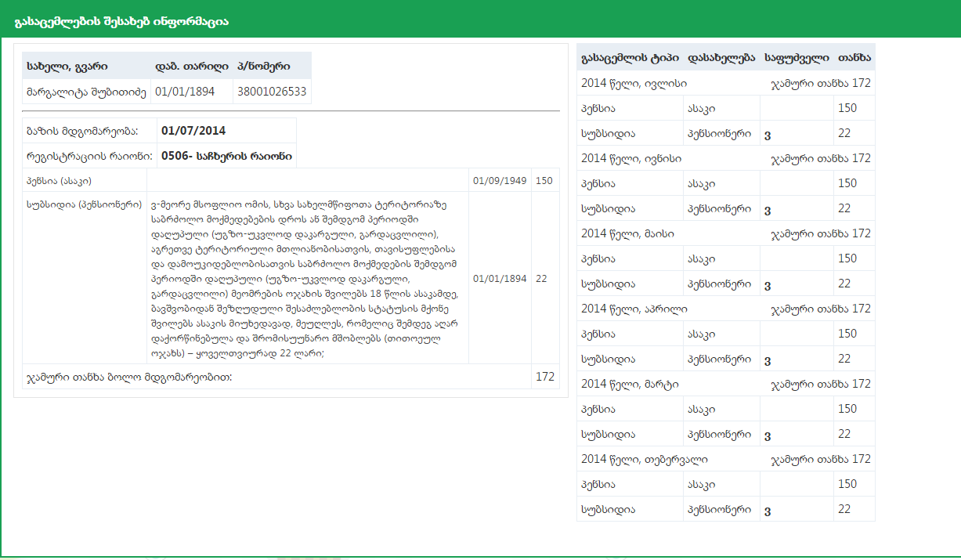Image resolution: width=961 pixels, height=560 pixels.
Task: Select registration district "0506- საჩხერის რაიონი"
Action: click(x=226, y=156)
